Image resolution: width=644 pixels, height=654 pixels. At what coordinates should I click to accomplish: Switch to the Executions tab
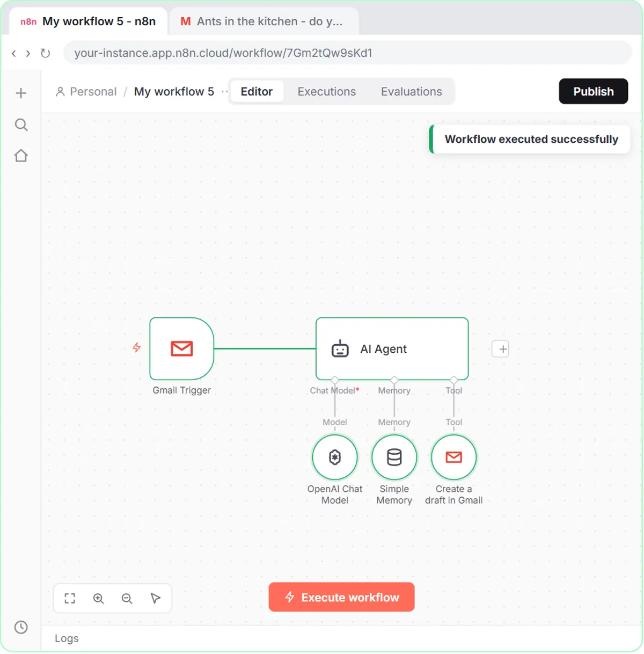[327, 92]
